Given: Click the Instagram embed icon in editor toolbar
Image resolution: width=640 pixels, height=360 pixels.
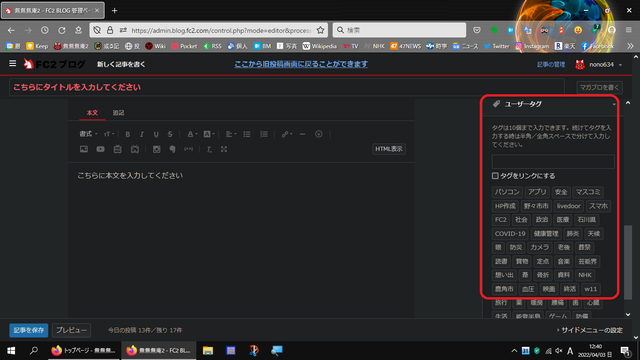Looking at the screenshot, I should tap(156, 149).
